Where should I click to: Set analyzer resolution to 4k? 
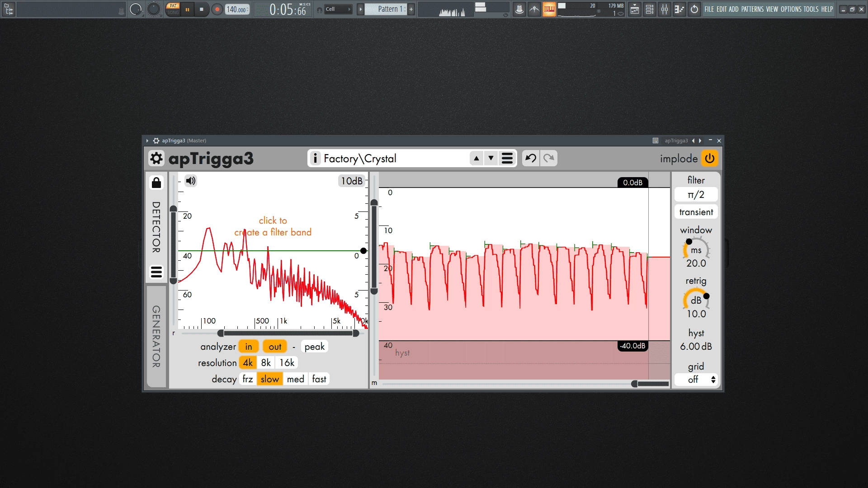click(248, 363)
